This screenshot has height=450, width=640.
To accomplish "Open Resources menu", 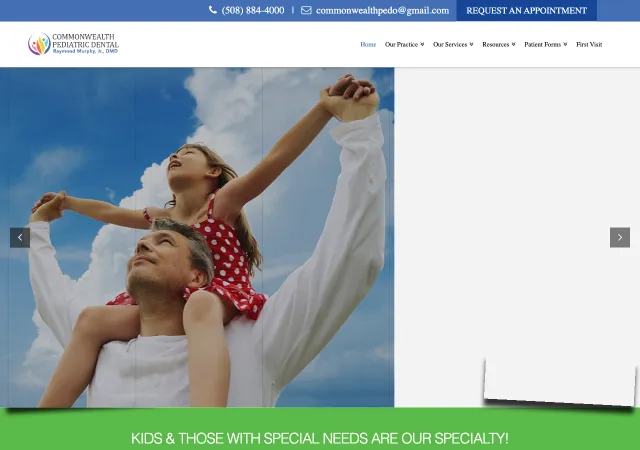I will point(496,45).
